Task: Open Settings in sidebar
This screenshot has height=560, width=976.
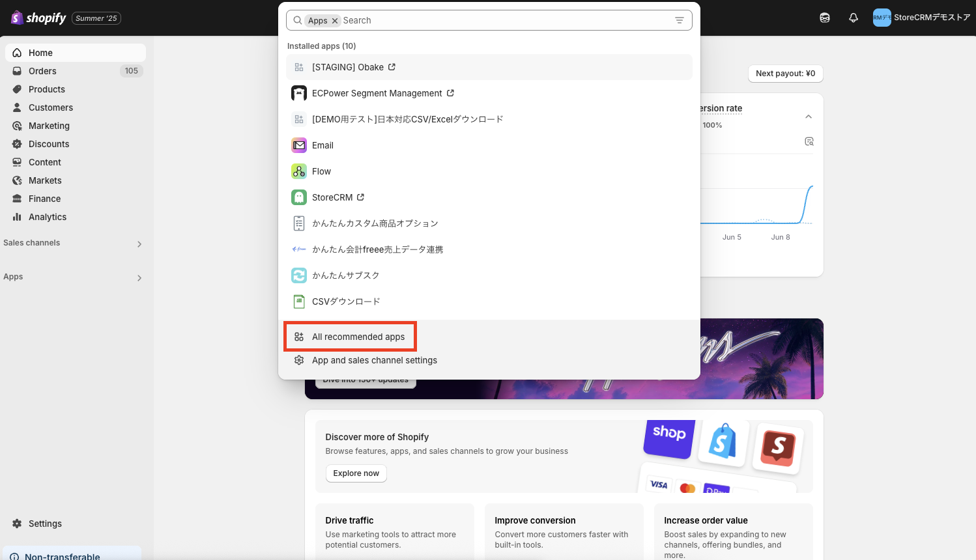Action: pos(76,524)
